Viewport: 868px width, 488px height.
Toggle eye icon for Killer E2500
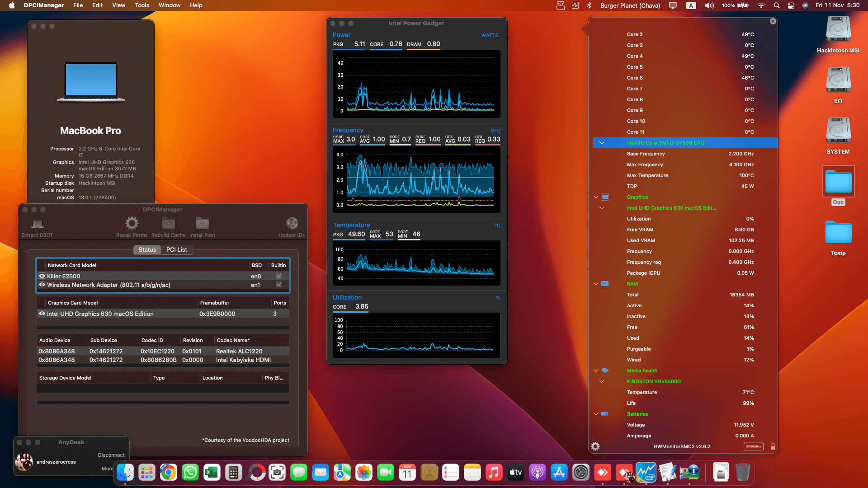(x=42, y=276)
